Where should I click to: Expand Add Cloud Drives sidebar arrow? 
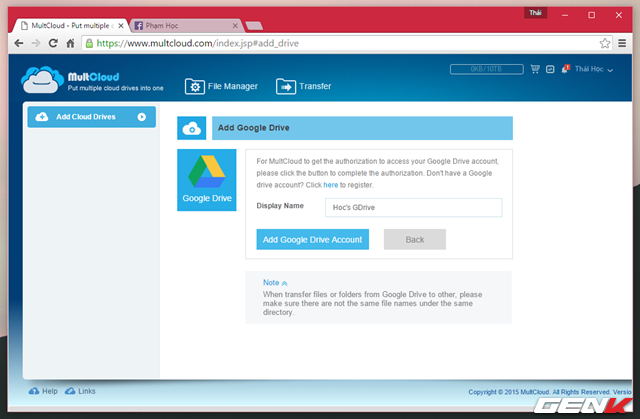[x=142, y=117]
